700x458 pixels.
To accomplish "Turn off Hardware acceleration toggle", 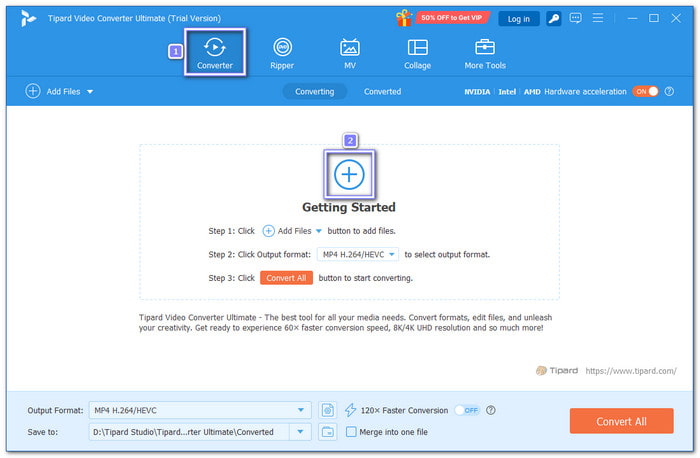I will 645,91.
